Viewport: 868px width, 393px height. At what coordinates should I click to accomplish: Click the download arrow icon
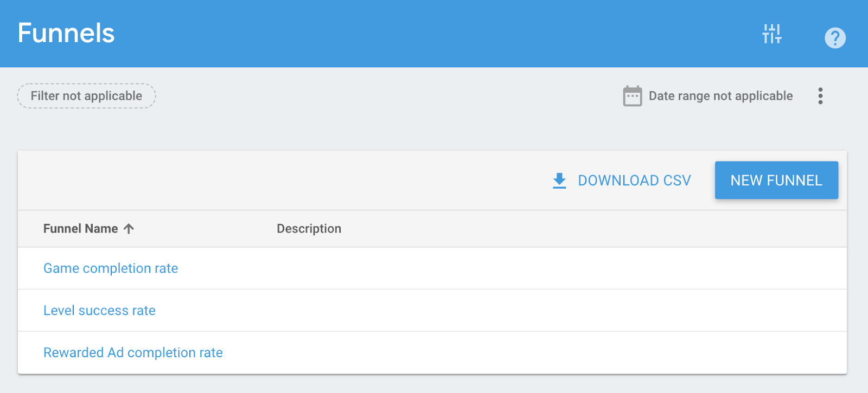click(559, 181)
